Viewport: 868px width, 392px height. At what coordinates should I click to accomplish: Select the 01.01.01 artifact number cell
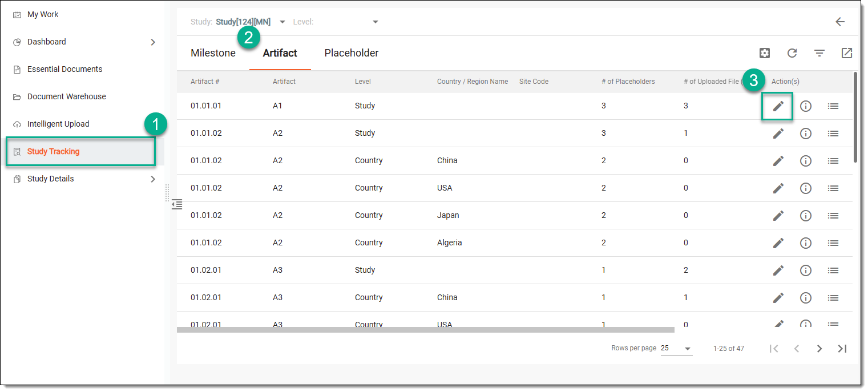206,106
